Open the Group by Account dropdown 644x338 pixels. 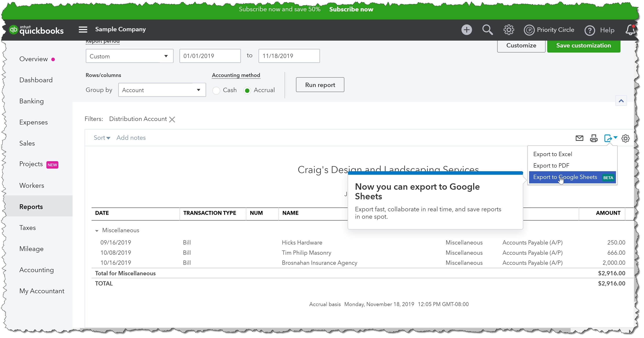point(162,90)
